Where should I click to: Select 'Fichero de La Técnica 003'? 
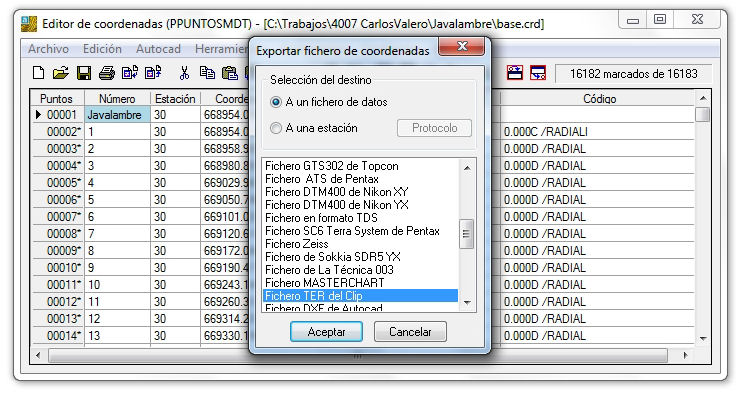pos(360,270)
